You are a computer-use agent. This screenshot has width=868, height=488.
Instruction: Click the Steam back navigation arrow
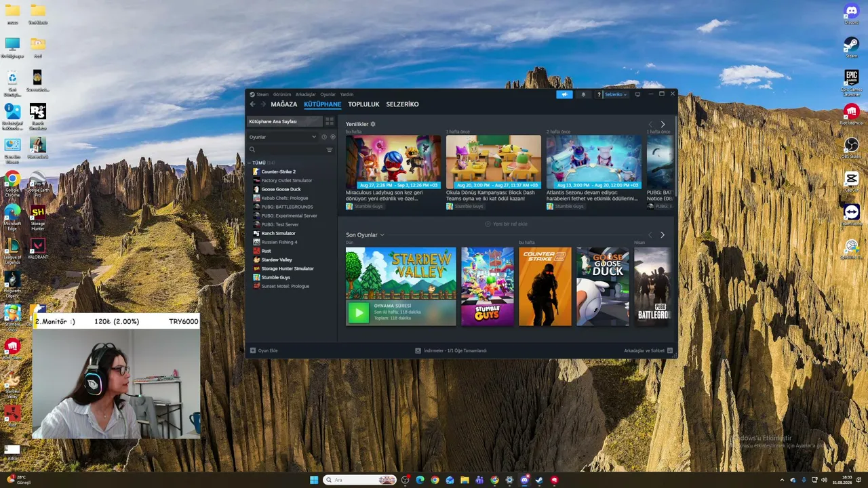pyautogui.click(x=252, y=104)
